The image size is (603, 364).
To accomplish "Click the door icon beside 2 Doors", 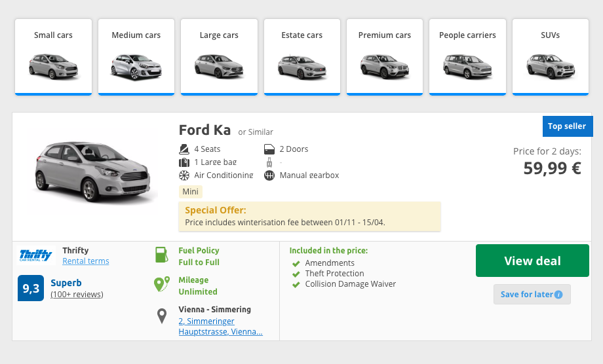I will click(269, 149).
